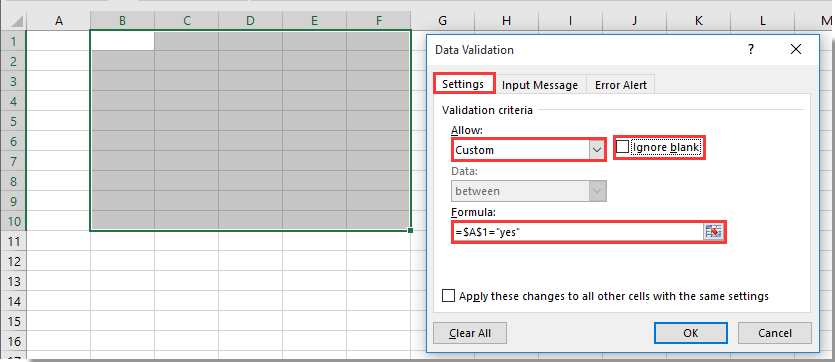Image resolution: width=835 pixels, height=362 pixels.
Task: Select row 11 header
Action: pyautogui.click(x=13, y=241)
